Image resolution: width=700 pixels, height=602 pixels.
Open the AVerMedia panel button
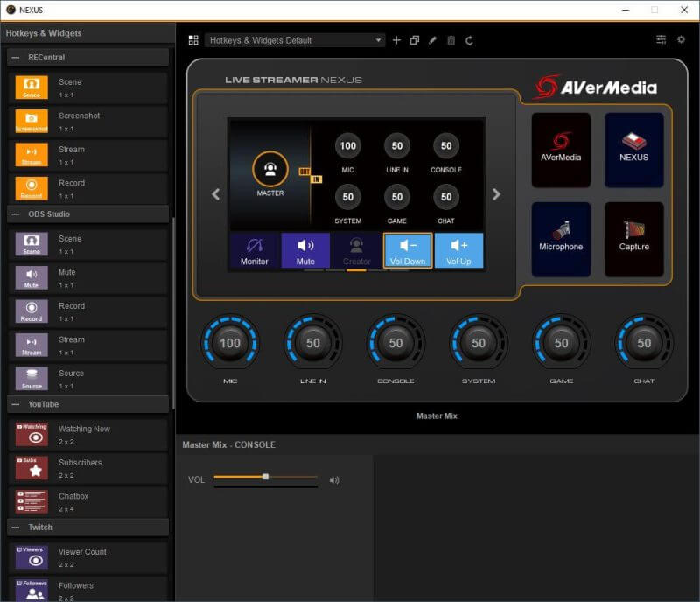click(561, 150)
